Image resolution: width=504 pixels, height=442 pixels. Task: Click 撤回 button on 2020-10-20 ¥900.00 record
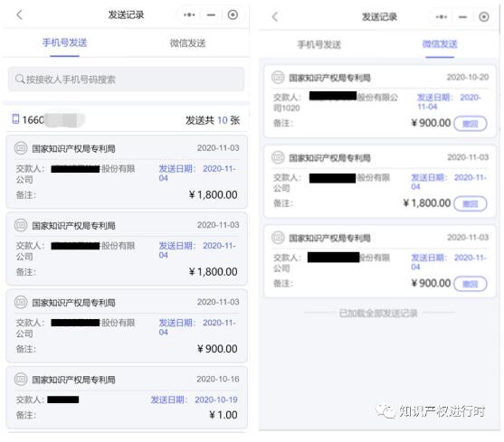(x=471, y=124)
